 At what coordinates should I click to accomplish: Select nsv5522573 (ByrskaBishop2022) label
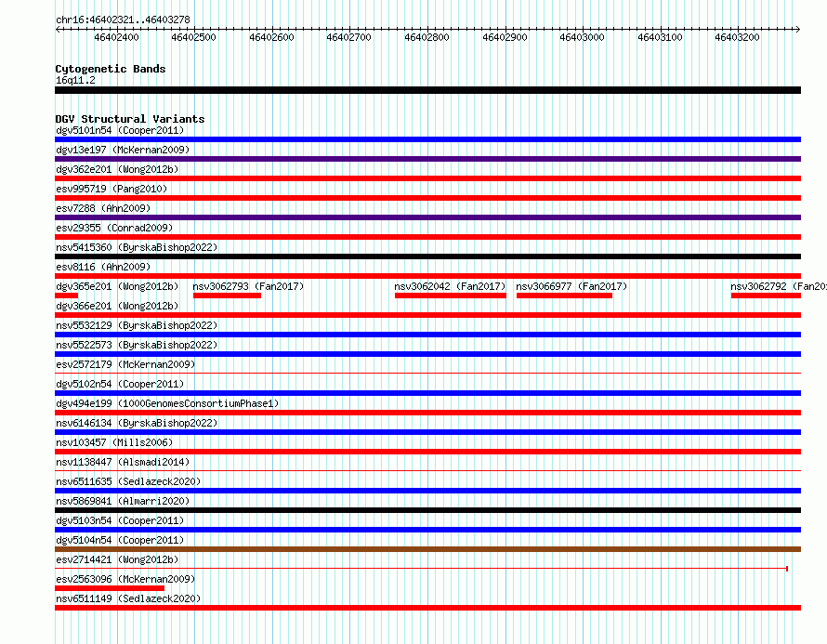pyautogui.click(x=137, y=345)
